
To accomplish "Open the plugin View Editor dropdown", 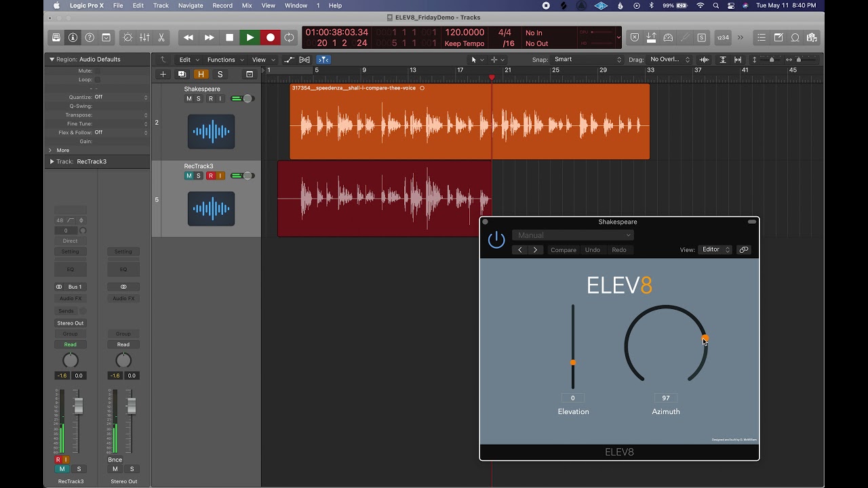I will [x=715, y=249].
